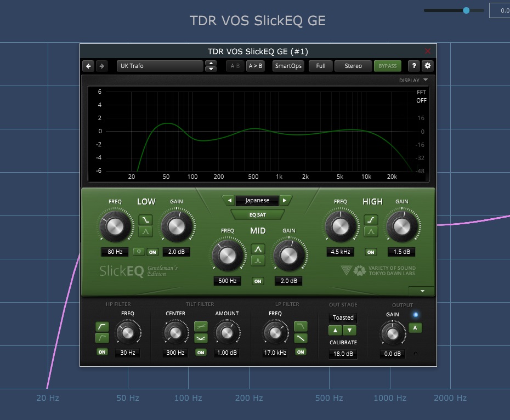The height and width of the screenshot is (420, 510).
Task: Select gentle LP filter slope icon
Action: tap(301, 338)
